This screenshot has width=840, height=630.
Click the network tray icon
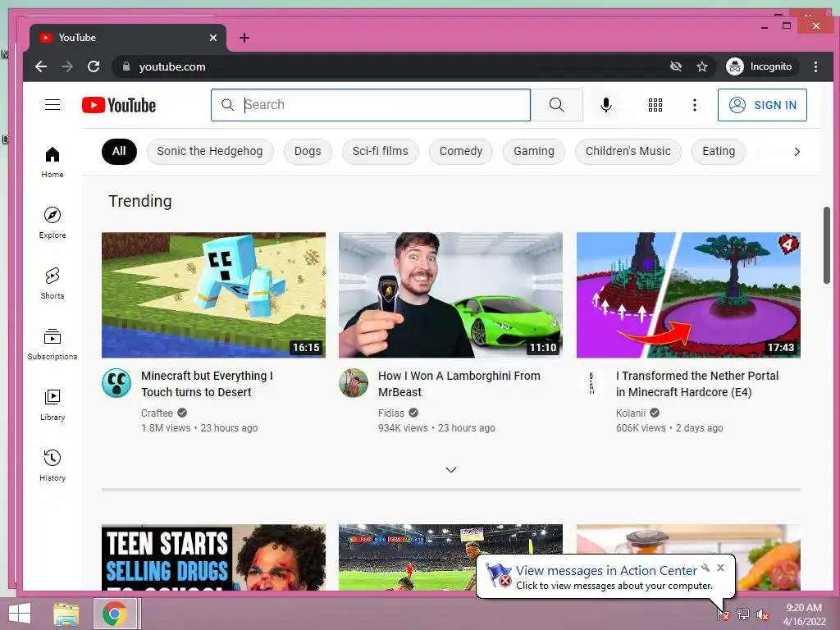(x=743, y=614)
